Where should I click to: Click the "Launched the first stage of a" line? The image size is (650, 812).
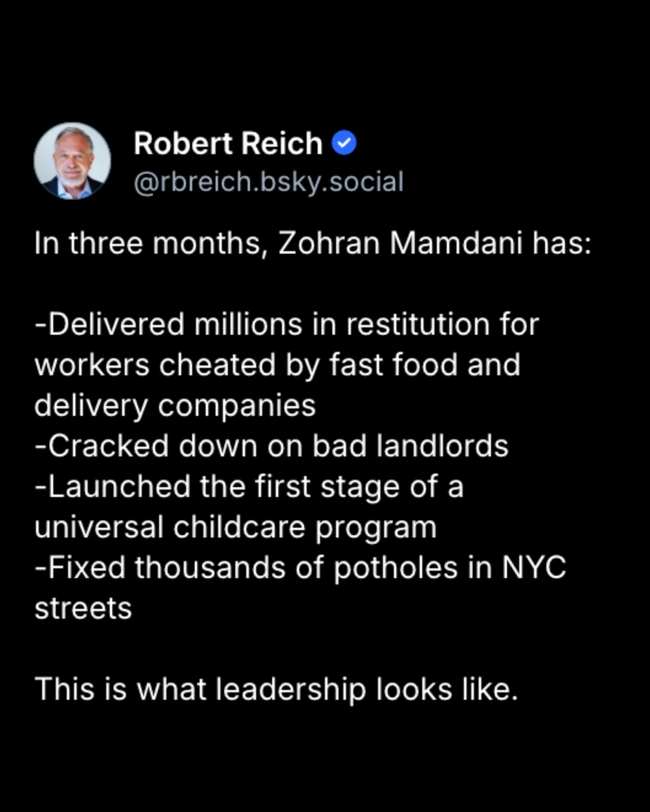click(x=249, y=486)
